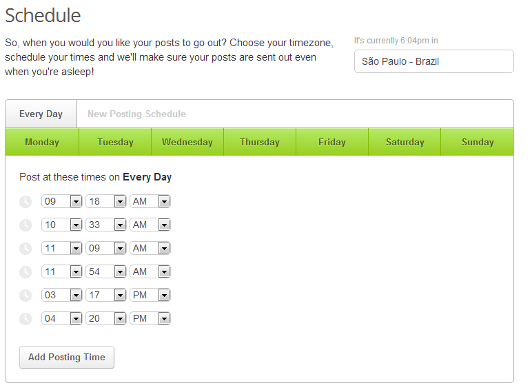Open the minutes dropdown showing 33

tap(106, 225)
